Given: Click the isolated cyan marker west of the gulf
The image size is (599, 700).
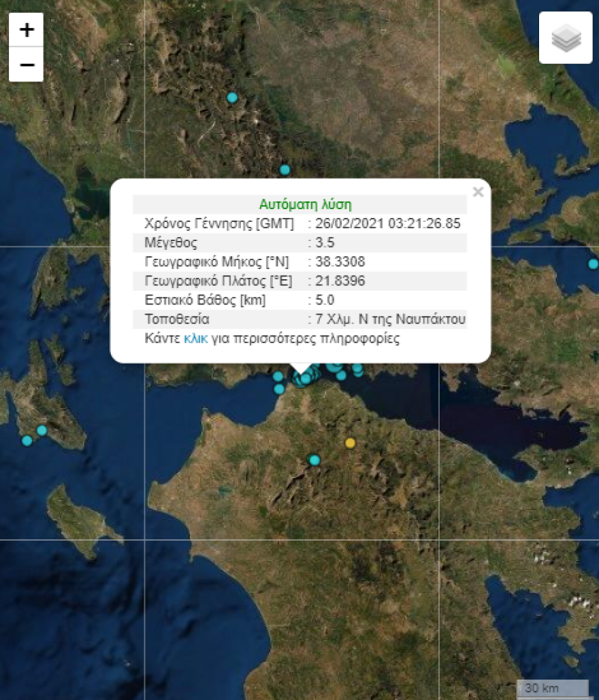Looking at the screenshot, I should click(x=277, y=390).
